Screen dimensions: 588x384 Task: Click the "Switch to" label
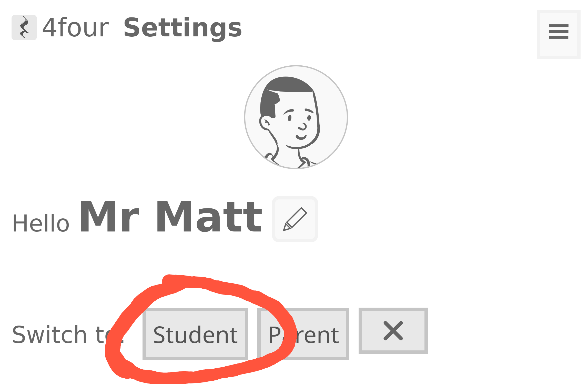pos(62,335)
